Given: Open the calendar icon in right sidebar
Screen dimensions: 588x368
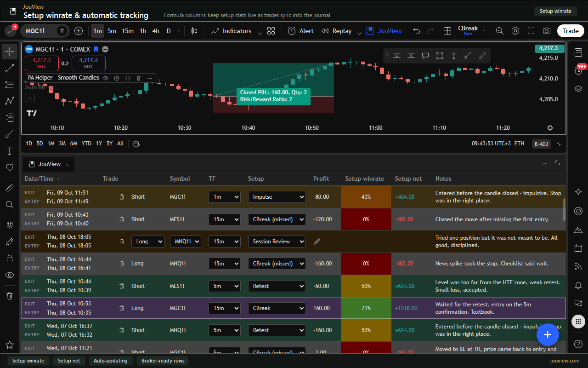Looking at the screenshot, I should [578, 248].
